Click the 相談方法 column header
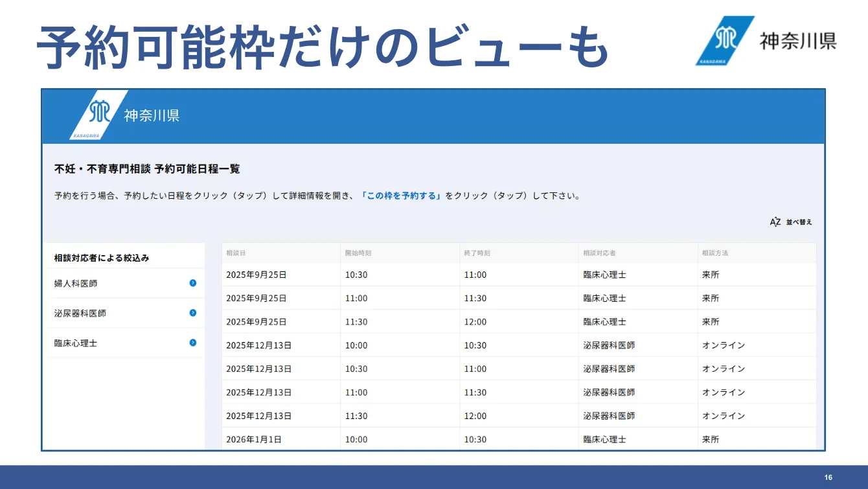The height and width of the screenshot is (489, 868). point(715,253)
